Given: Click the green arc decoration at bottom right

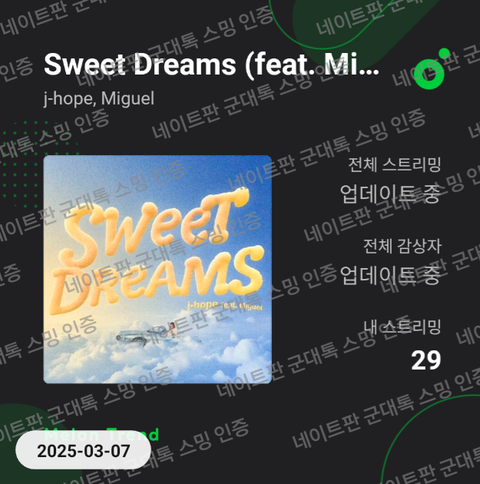Looking at the screenshot, I should pos(432,440).
